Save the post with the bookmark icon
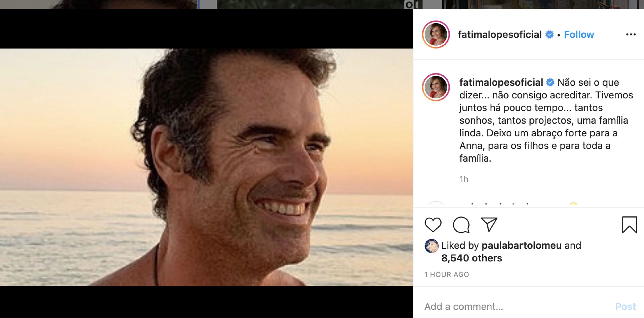The height and width of the screenshot is (318, 644). [x=629, y=225]
